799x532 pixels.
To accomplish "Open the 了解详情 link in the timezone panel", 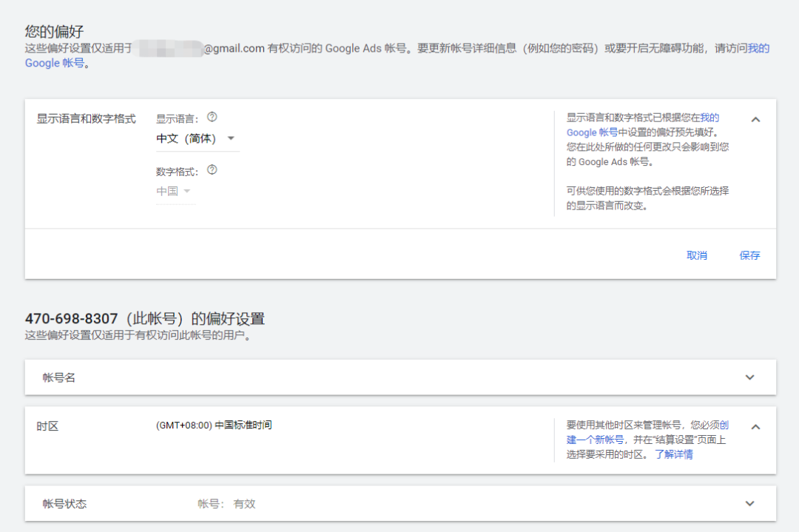I will tap(674, 454).
